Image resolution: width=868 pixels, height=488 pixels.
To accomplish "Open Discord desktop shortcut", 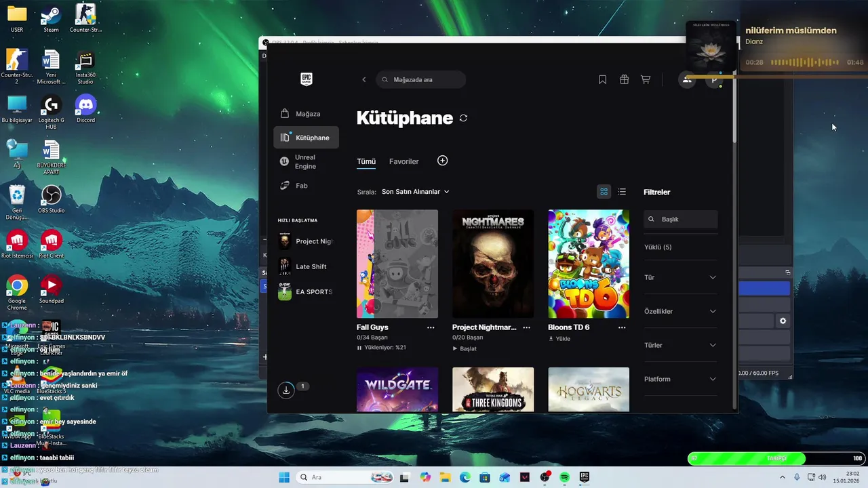I will tap(85, 108).
